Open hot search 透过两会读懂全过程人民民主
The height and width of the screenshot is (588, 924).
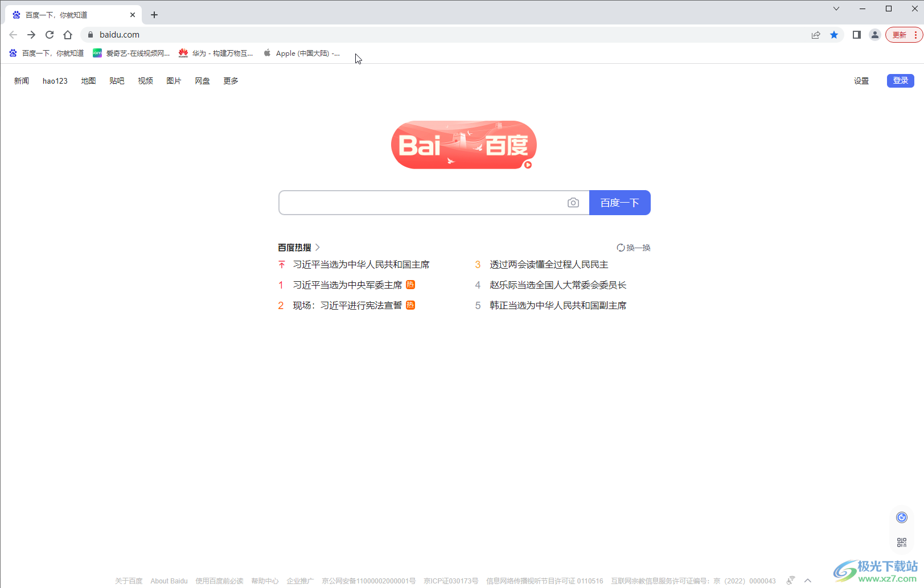(x=549, y=265)
